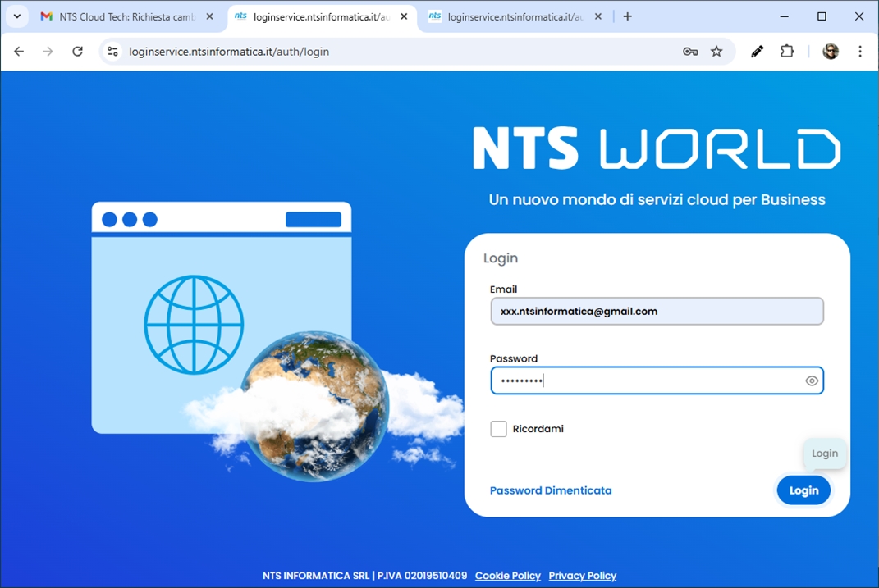Reload the login page

coord(77,52)
